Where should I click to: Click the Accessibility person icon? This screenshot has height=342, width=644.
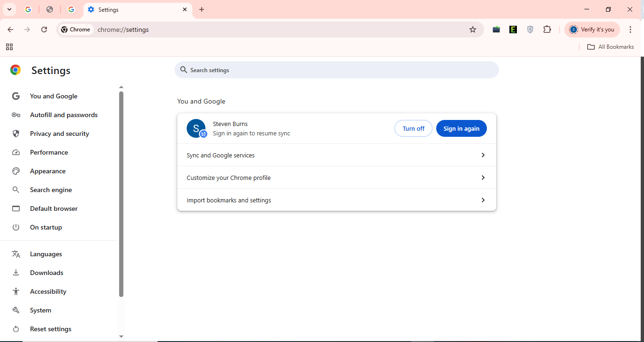[16, 291]
